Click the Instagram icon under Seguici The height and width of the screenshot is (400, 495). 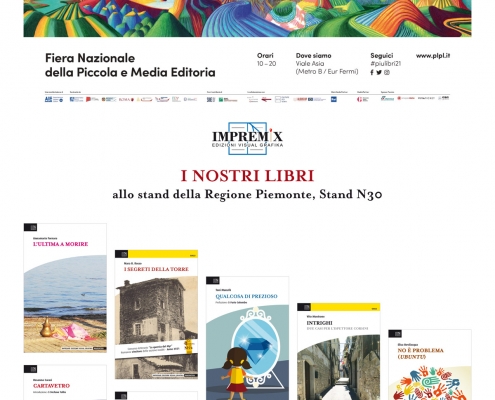point(387,72)
